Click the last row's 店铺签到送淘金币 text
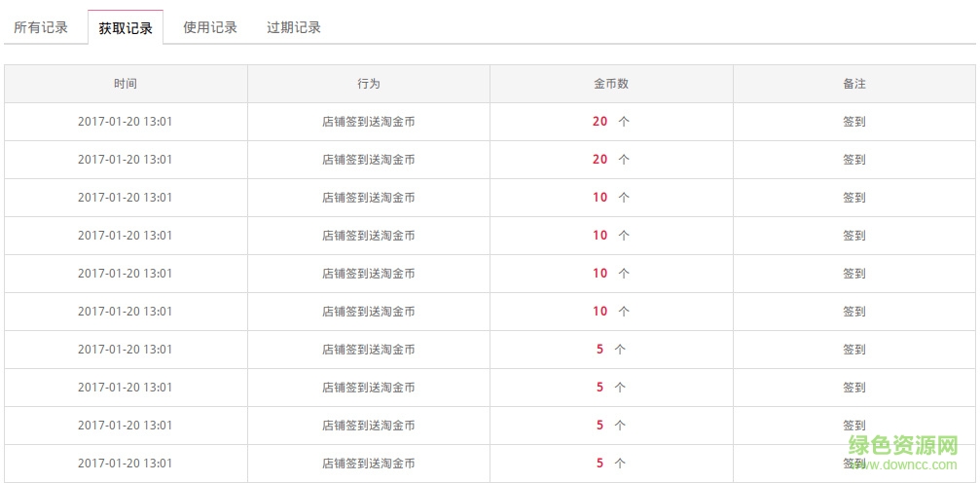The image size is (980, 483). click(x=369, y=464)
